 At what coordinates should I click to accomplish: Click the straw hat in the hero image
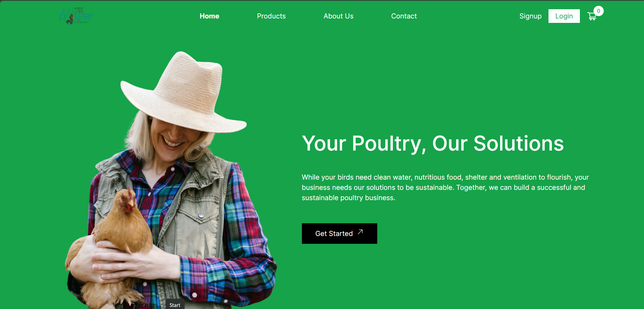[x=184, y=94]
